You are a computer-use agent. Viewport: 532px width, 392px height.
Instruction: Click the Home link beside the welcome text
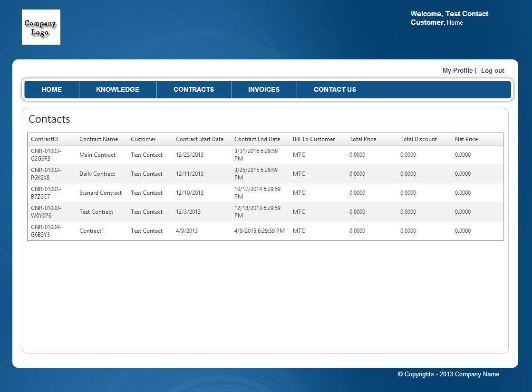pos(455,22)
